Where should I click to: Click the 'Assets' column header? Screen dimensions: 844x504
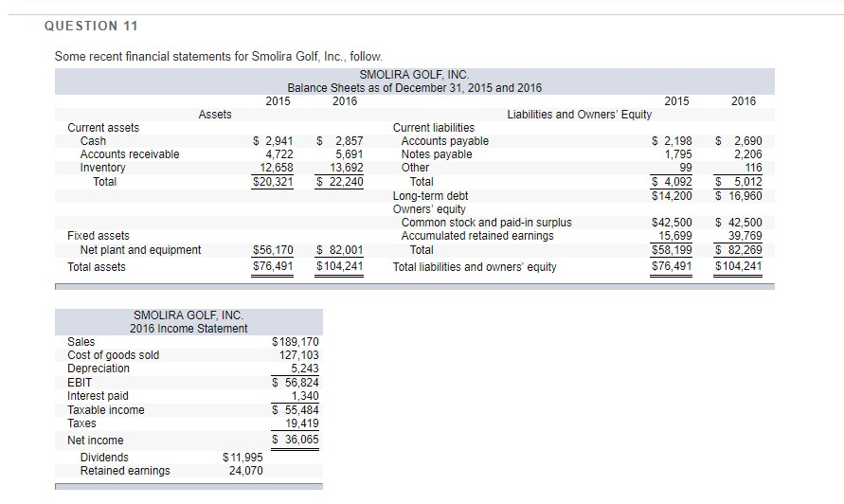coord(215,114)
